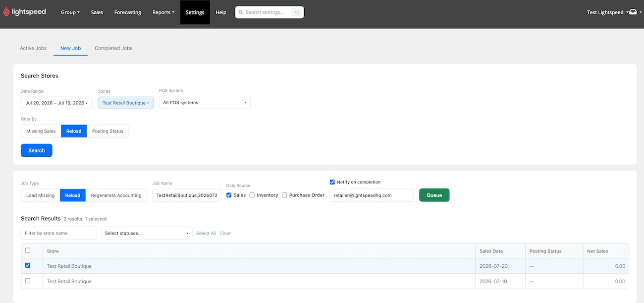Uncheck the Sales data source checkbox
This screenshot has width=644, height=303.
[229, 195]
